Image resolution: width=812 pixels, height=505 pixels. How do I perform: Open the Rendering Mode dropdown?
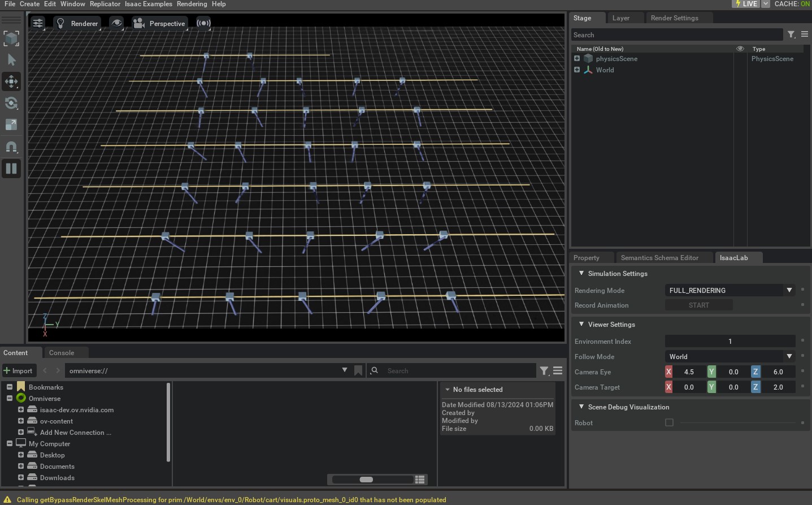[x=730, y=291]
